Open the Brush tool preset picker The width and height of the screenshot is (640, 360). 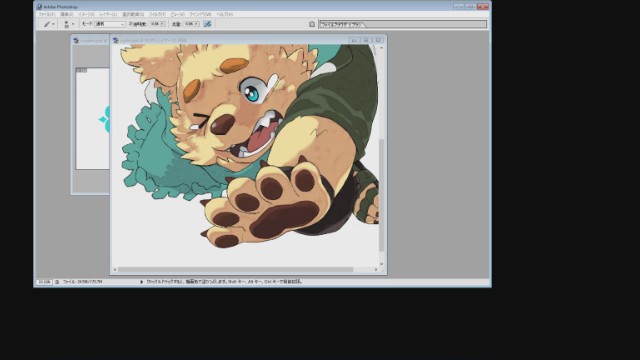49,24
